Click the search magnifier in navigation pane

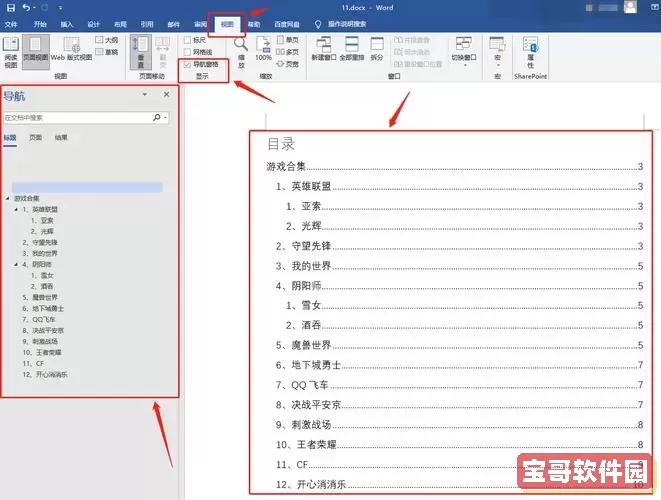coord(157,117)
